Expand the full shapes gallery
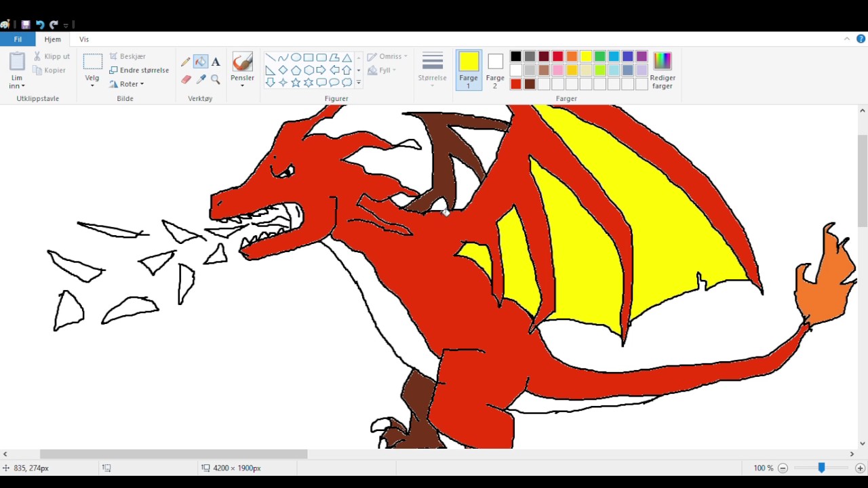 point(359,83)
